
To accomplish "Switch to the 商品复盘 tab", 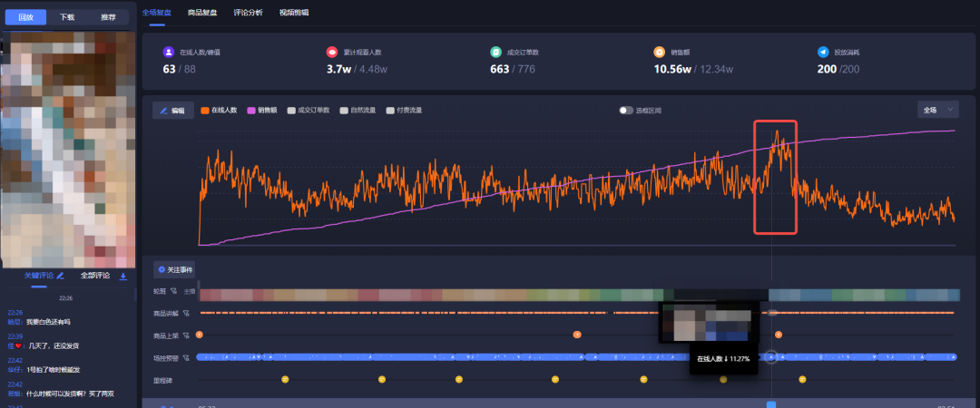I will [202, 13].
